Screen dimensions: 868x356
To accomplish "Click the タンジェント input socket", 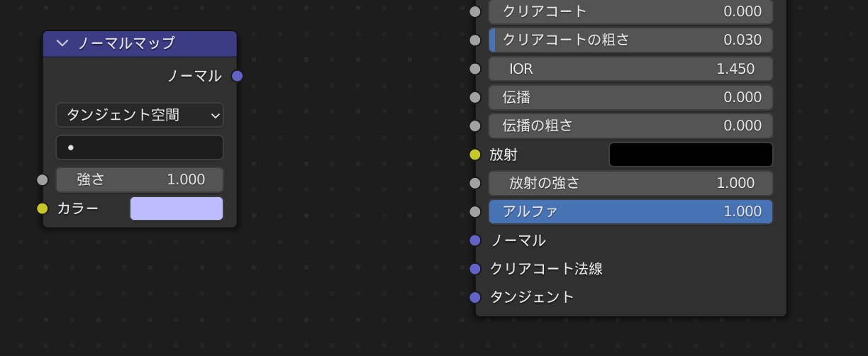I will pyautogui.click(x=475, y=297).
